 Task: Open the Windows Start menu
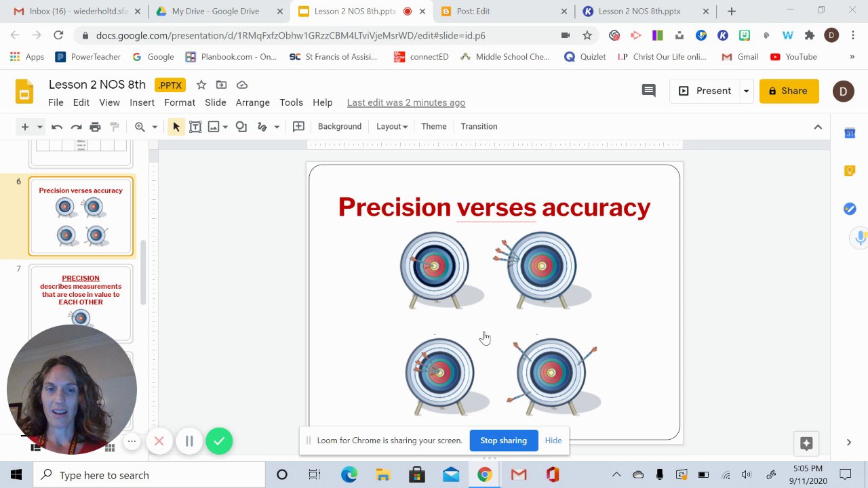click(x=16, y=475)
